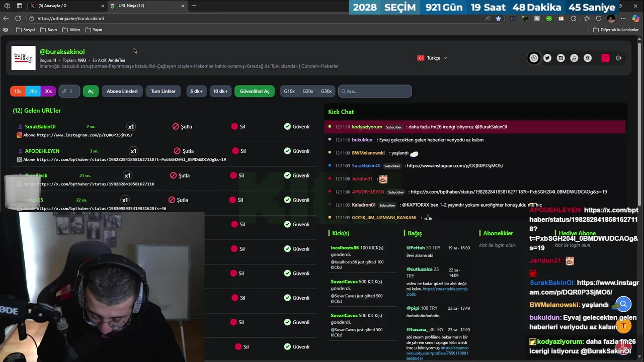Click the blue magnifier floating button
The height and width of the screenshot is (362, 644).
pyautogui.click(x=623, y=304)
